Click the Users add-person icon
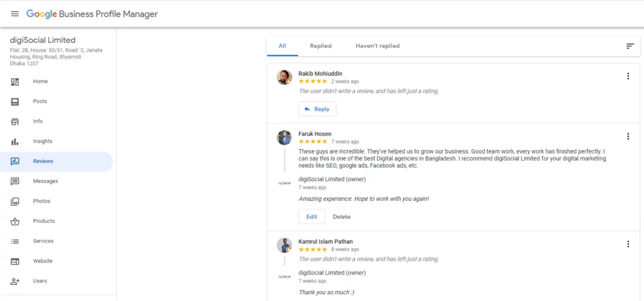 point(15,281)
